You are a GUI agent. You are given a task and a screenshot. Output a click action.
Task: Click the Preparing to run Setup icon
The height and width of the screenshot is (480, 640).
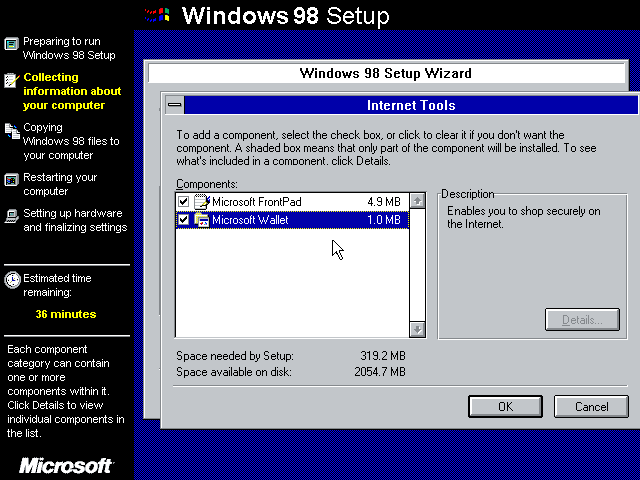(x=11, y=44)
